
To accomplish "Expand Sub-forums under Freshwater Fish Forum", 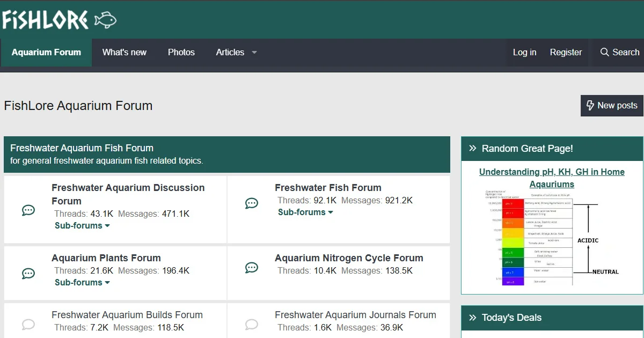I will pyautogui.click(x=305, y=212).
